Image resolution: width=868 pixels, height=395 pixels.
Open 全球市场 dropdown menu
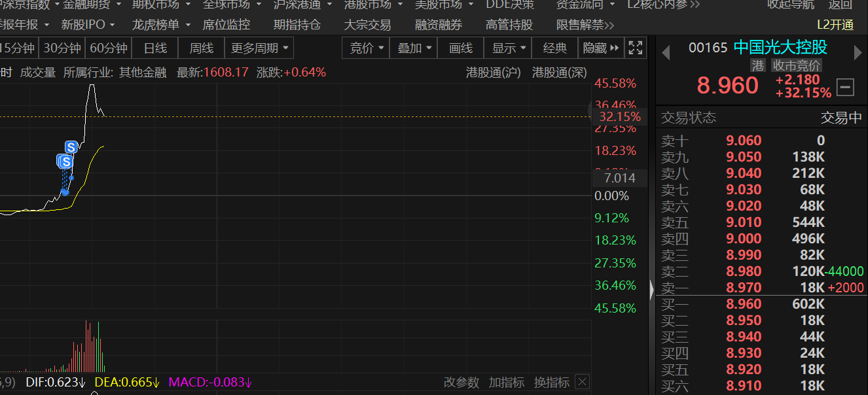pos(232,5)
